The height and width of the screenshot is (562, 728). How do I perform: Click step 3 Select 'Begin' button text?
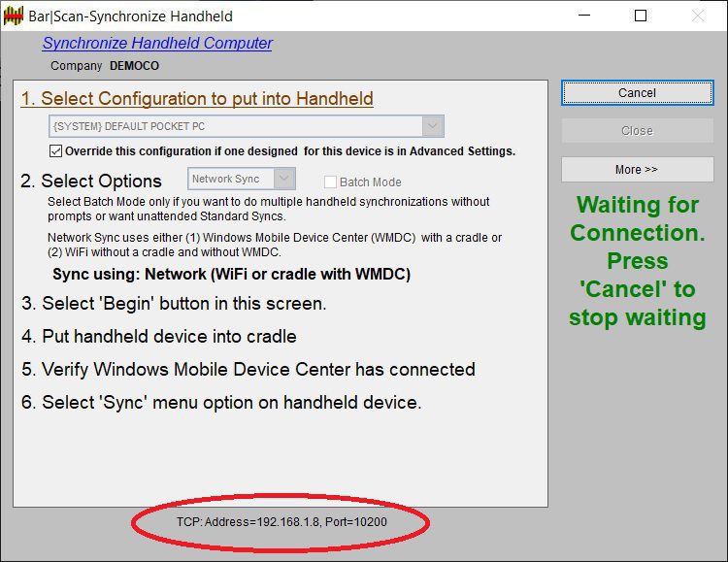(174, 303)
